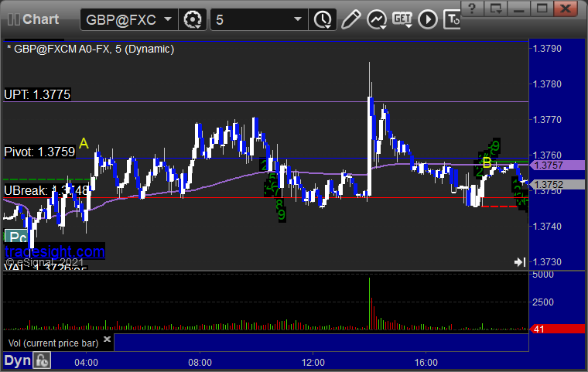Click the pop-out window menu icon
The width and height of the screenshot is (588, 372).
point(495,9)
